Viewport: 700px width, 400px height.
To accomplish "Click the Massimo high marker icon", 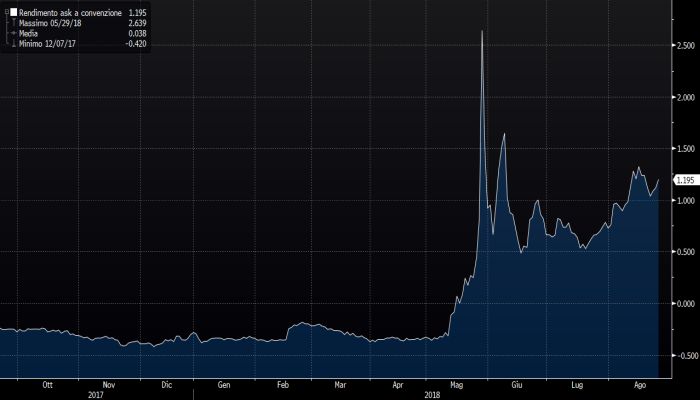I will (x=13, y=21).
